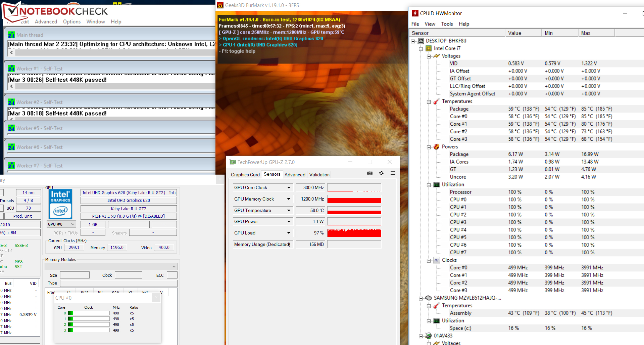Click the Worker #1 Self-Test window icon
This screenshot has width=644, height=345.
click(11, 68)
